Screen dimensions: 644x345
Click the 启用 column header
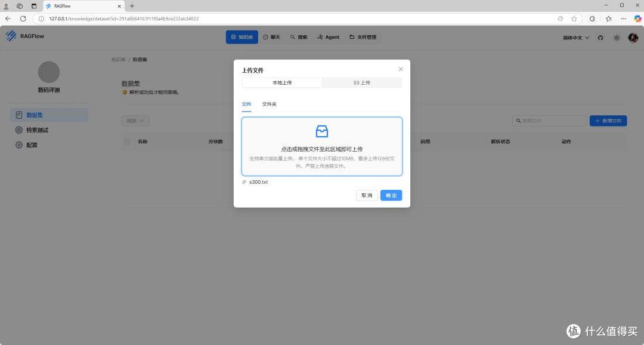(425, 141)
